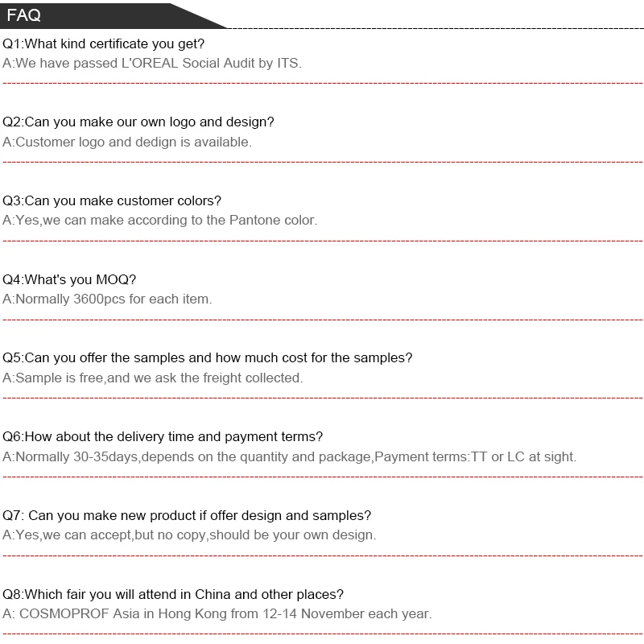This screenshot has width=644, height=644.
Task: Select Q5 about sample cost
Action: [x=208, y=357]
